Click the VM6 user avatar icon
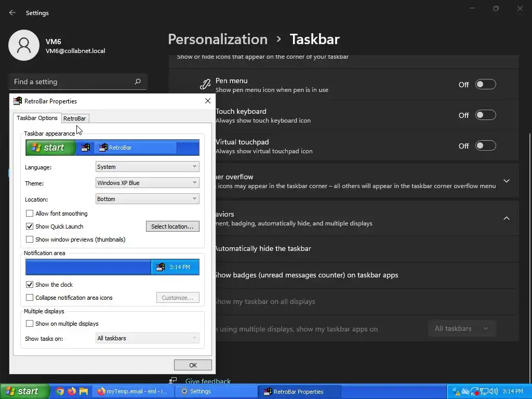Image resolution: width=532 pixels, height=399 pixels. 24,45
